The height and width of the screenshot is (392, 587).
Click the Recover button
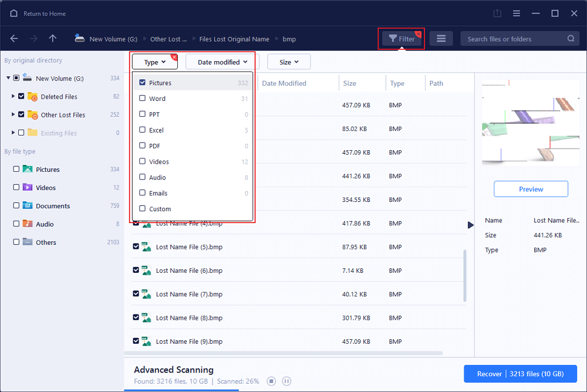point(520,374)
